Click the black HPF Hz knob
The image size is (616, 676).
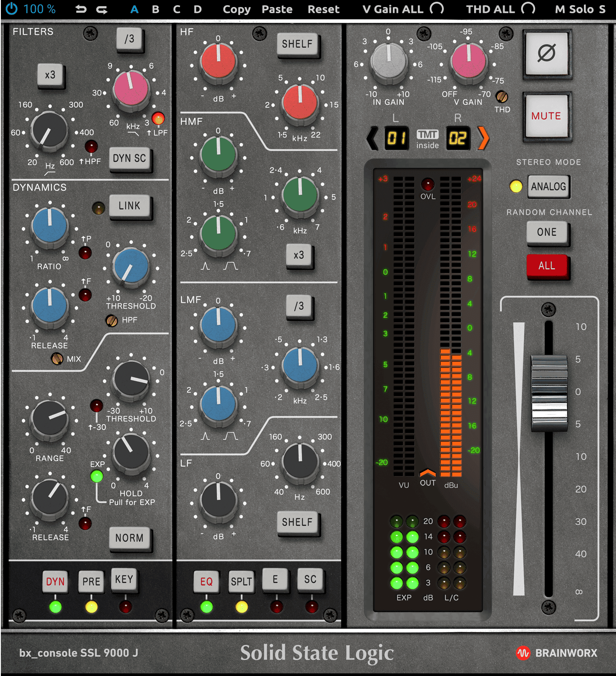[50, 131]
